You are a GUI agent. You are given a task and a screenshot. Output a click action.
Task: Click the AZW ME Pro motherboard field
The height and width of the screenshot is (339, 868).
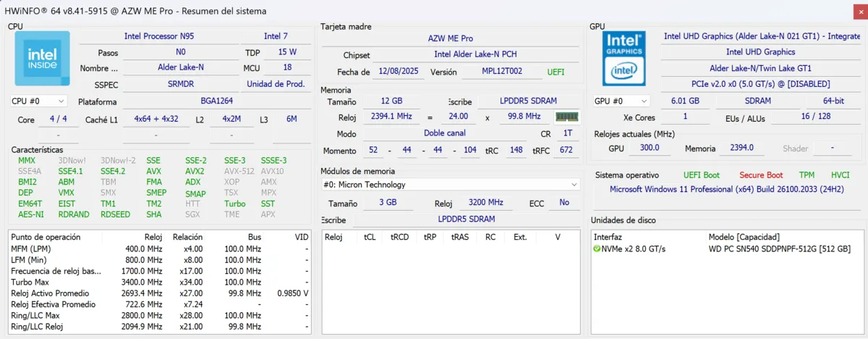450,38
